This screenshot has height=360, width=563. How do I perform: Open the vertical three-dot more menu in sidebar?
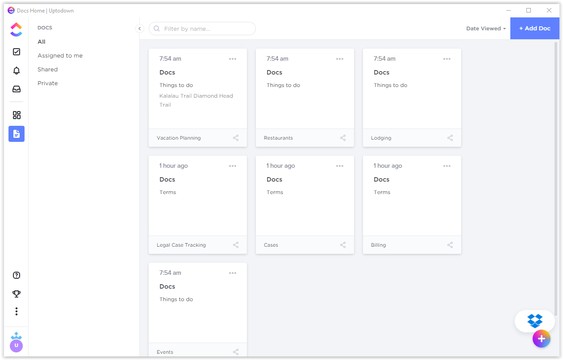point(17,311)
